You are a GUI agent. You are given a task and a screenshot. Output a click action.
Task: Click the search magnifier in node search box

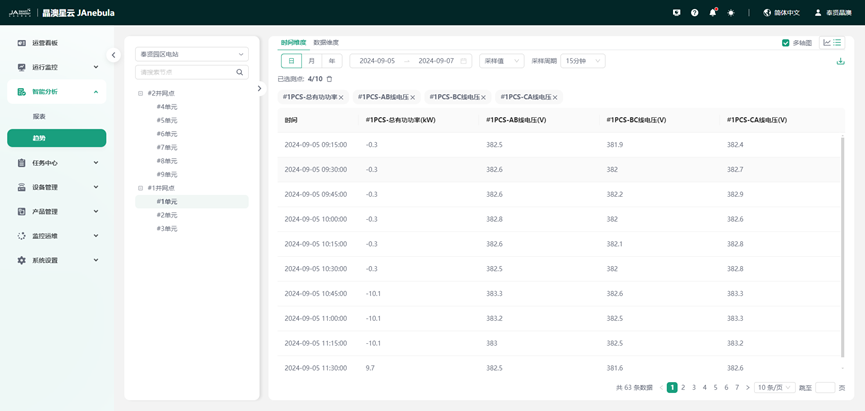(x=240, y=73)
